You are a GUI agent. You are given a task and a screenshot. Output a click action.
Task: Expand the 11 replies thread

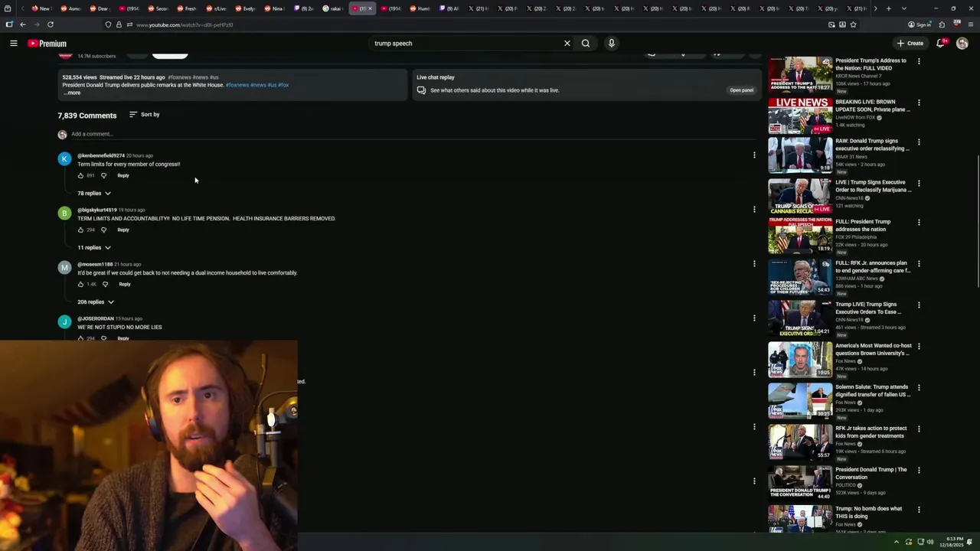(94, 248)
